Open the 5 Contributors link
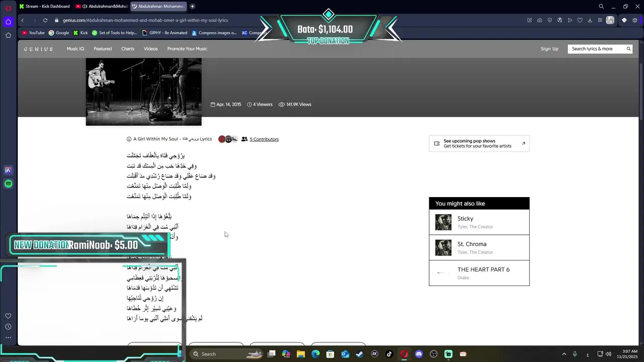This screenshot has height=362, width=644. (264, 139)
